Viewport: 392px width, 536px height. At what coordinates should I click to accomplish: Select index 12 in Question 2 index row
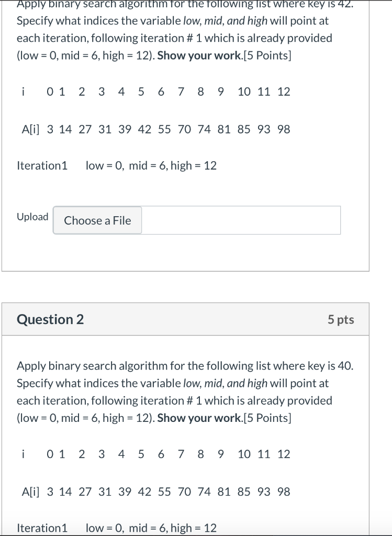point(284,454)
